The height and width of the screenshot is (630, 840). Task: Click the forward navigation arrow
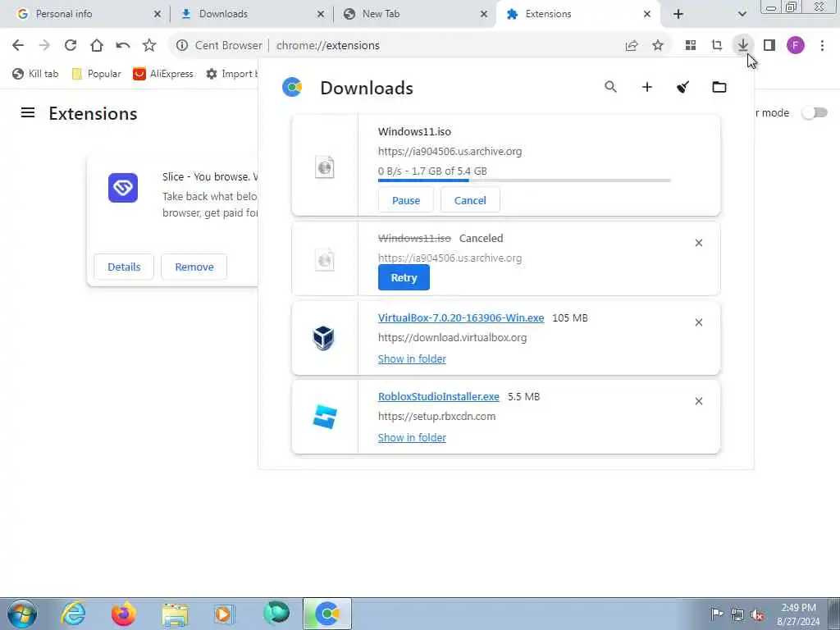coord(44,46)
